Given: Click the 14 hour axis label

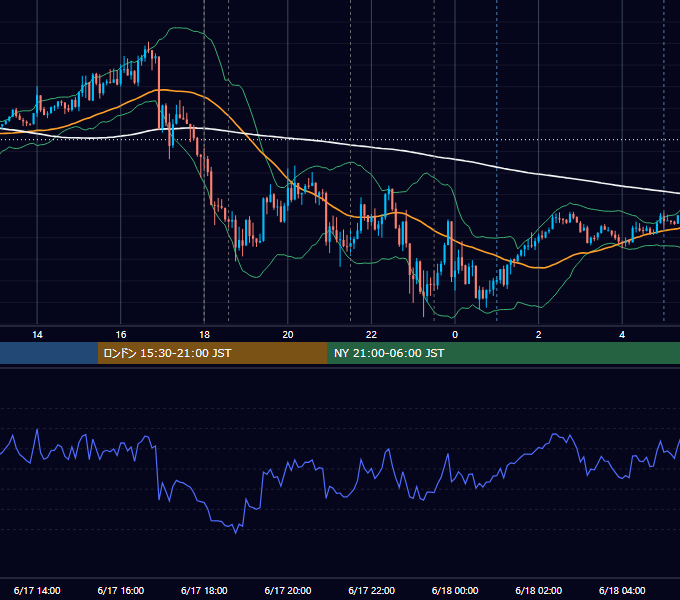Looking at the screenshot, I should (x=37, y=335).
